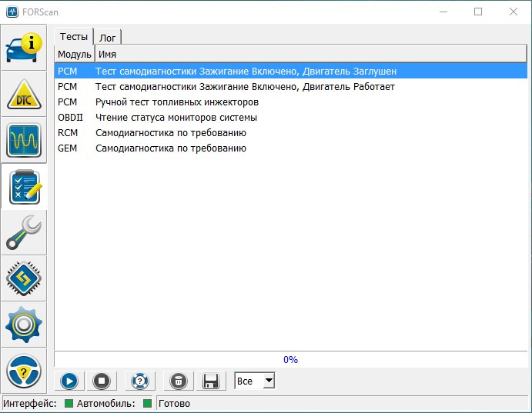The width and height of the screenshot is (532, 413).
Task: Select Ручной тест топливных инжекторов row
Action: (291, 102)
